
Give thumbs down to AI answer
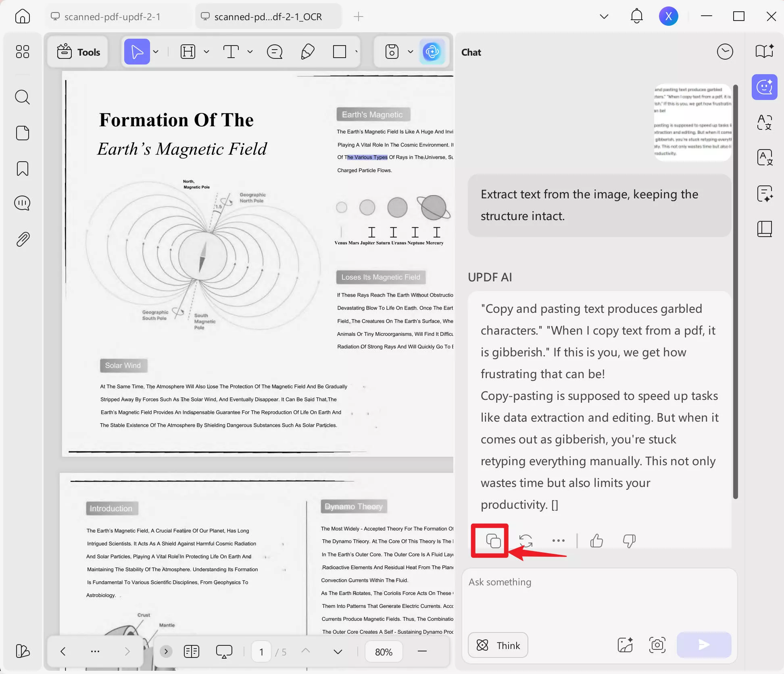coord(629,541)
